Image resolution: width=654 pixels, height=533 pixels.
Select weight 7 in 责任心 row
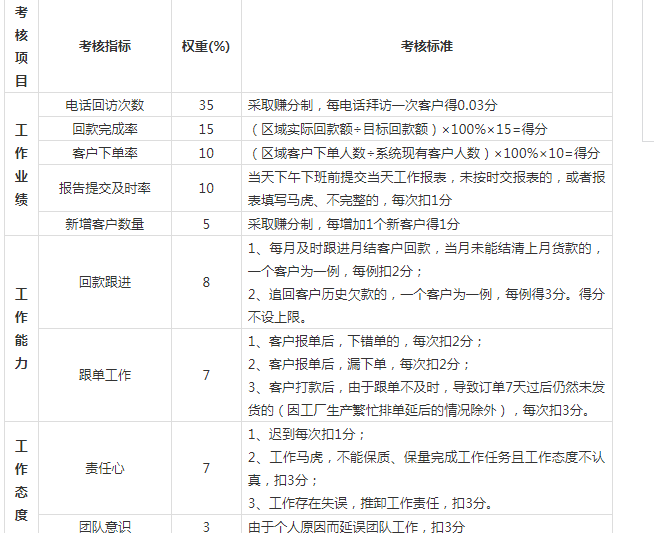click(x=206, y=468)
